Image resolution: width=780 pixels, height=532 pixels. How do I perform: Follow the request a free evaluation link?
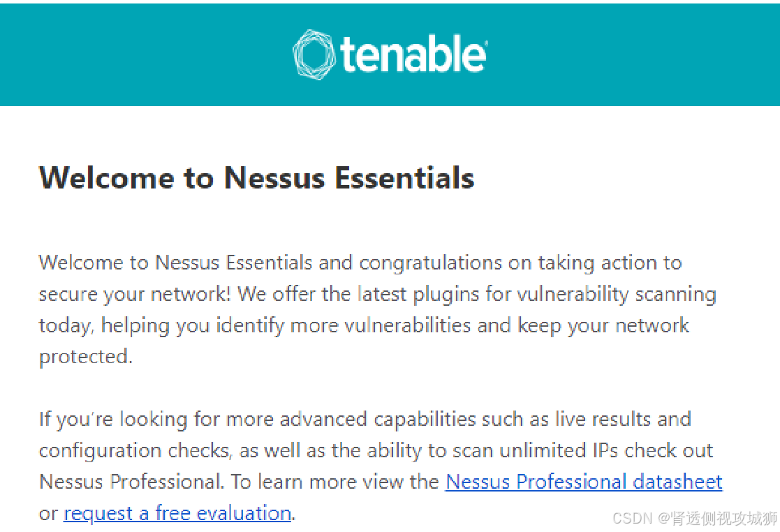click(x=177, y=513)
